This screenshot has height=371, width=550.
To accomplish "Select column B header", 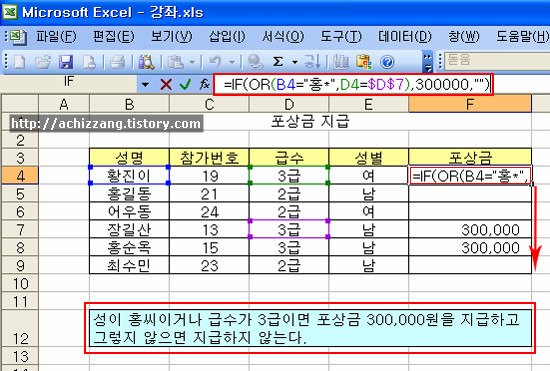I will click(x=129, y=104).
